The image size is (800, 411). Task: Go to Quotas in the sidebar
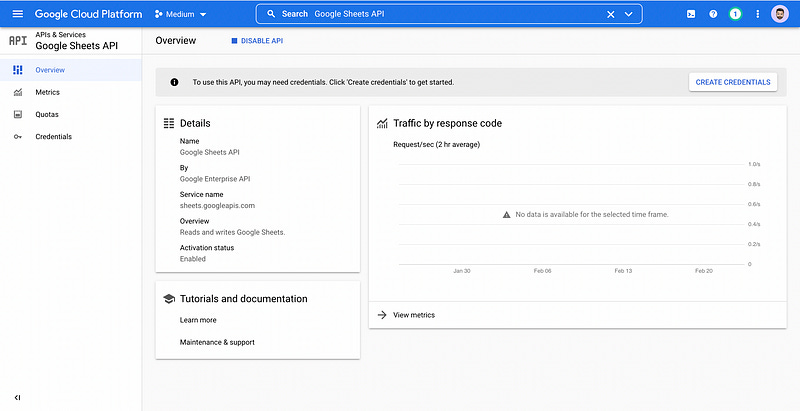click(x=47, y=114)
